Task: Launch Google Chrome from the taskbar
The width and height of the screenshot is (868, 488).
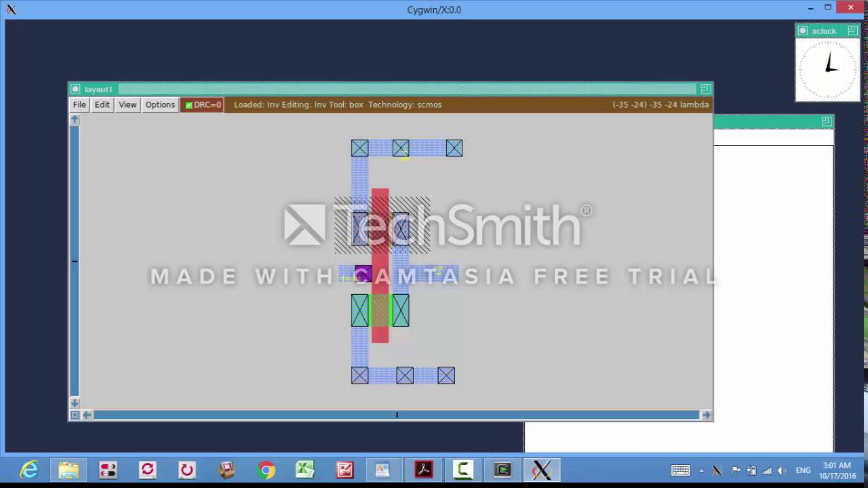Action: click(x=266, y=470)
